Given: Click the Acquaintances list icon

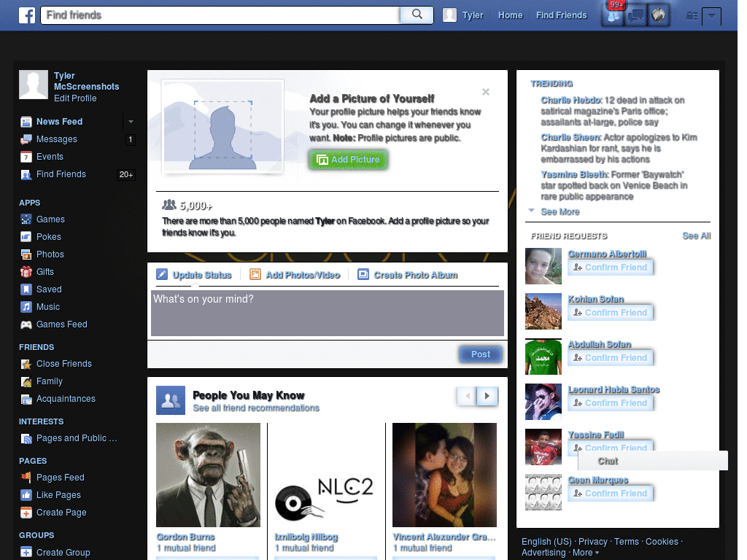Looking at the screenshot, I should click(x=26, y=399).
